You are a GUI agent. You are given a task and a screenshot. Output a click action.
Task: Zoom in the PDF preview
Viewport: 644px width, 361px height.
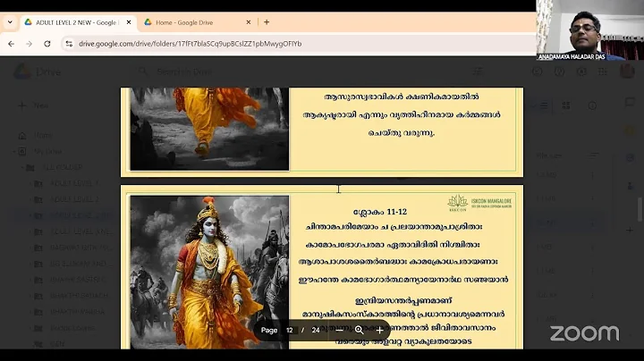[379, 331]
